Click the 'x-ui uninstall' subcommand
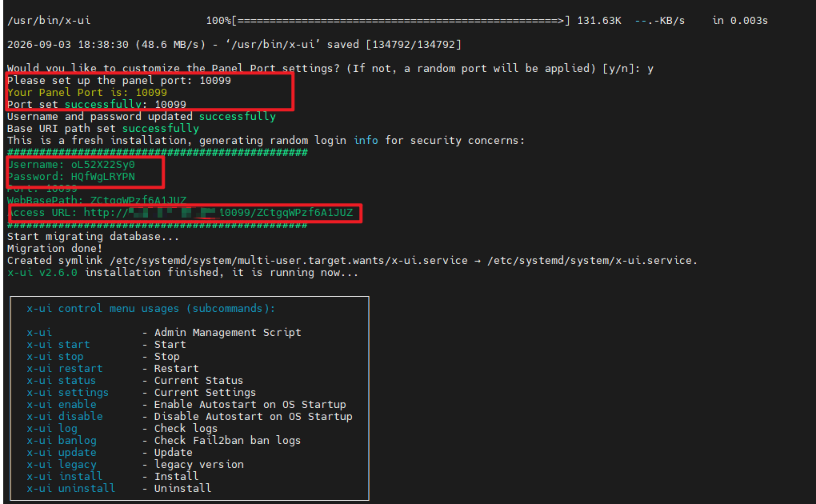The width and height of the screenshot is (816, 504). coord(70,488)
